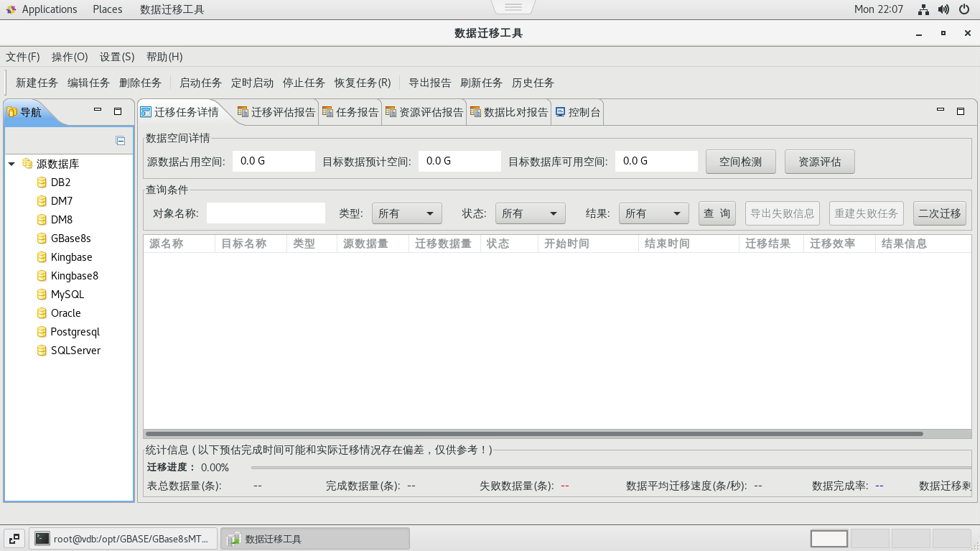Click the Kingbase database icon
The height and width of the screenshot is (551, 980).
[42, 257]
